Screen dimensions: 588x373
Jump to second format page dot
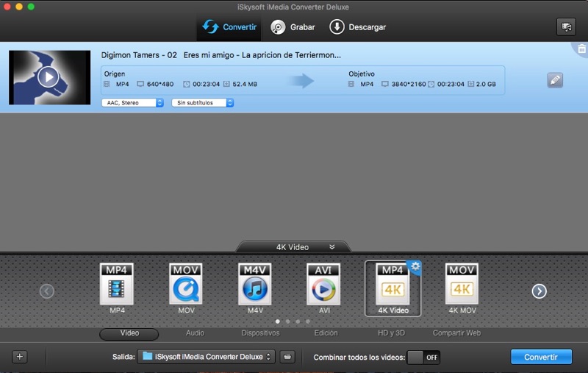pos(287,322)
